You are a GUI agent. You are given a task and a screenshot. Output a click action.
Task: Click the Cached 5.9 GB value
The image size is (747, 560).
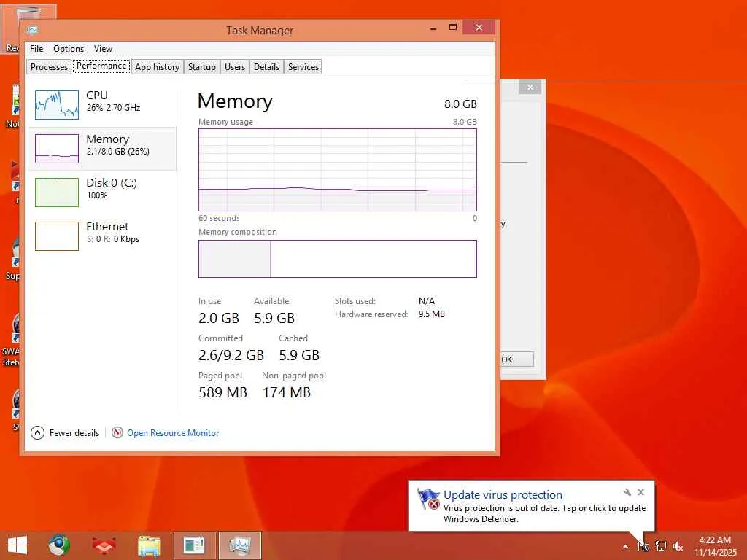pos(298,355)
